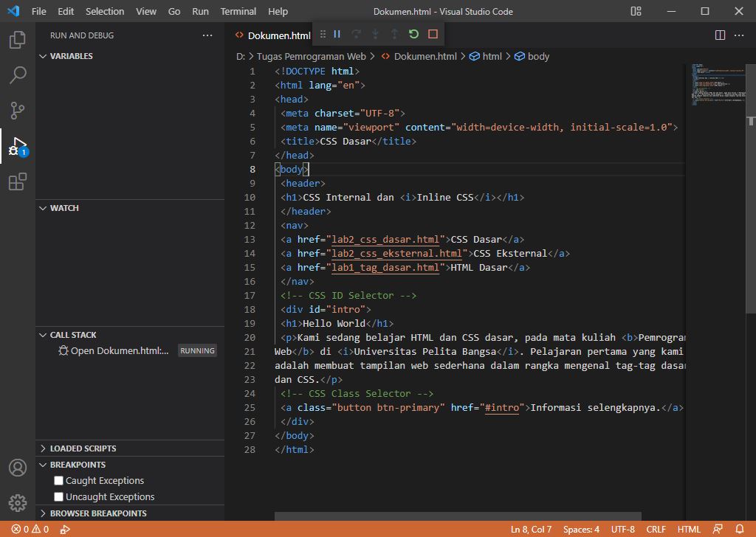The width and height of the screenshot is (756, 537).
Task: Open the Manage gear icon
Action: click(x=18, y=503)
